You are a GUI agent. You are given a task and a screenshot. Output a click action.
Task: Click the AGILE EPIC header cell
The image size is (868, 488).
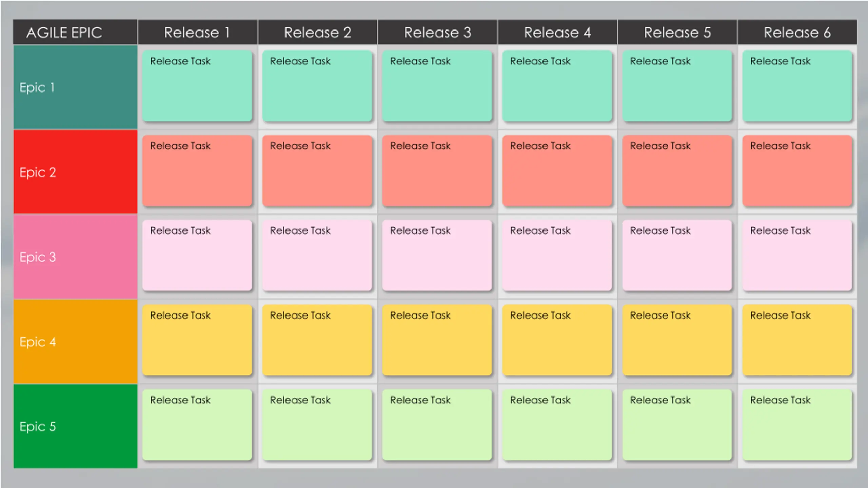(75, 33)
